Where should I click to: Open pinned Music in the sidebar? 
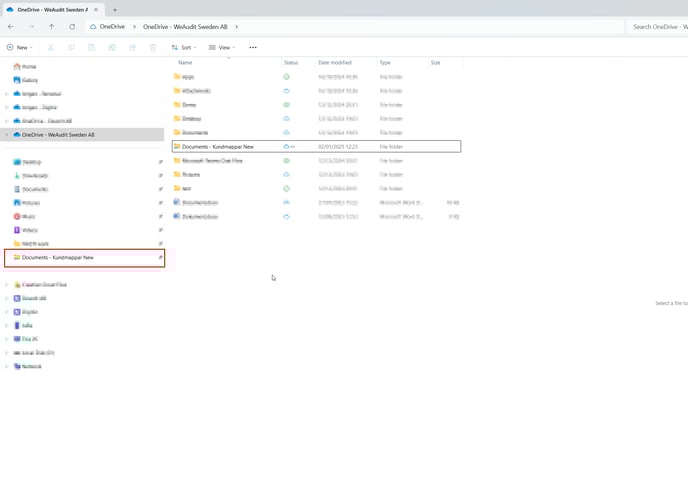click(x=29, y=217)
